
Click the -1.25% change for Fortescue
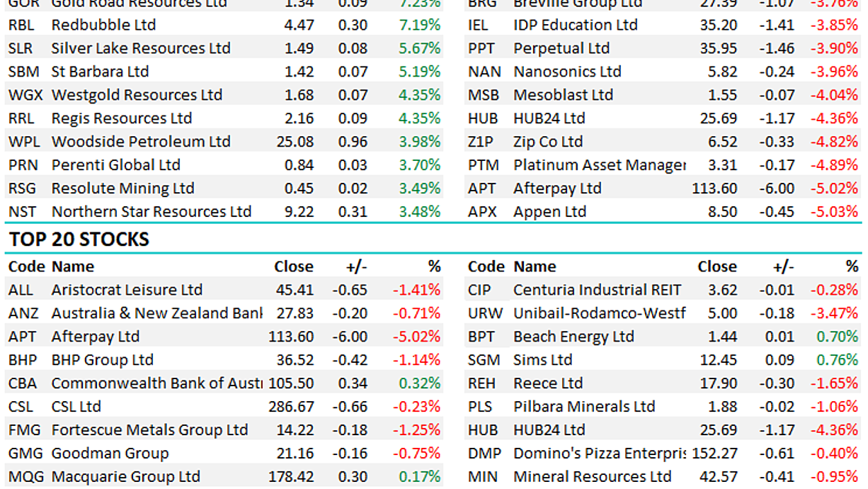[x=416, y=430]
